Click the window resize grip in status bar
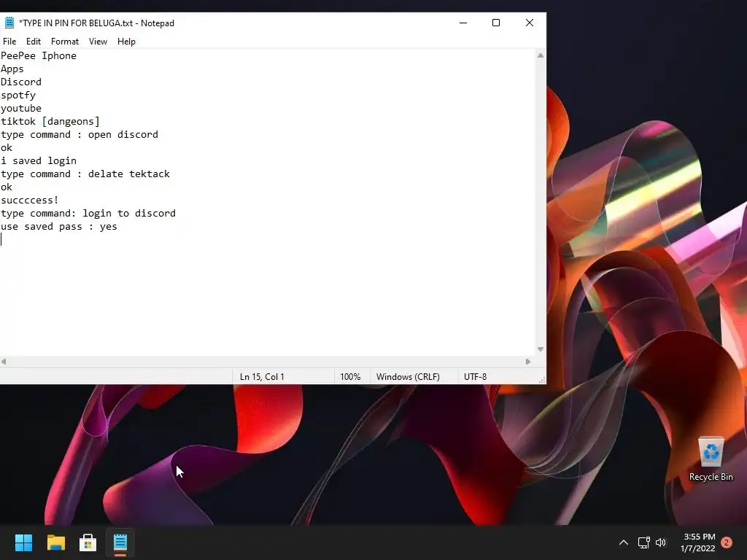Viewport: 747px width, 560px height. tap(542, 379)
